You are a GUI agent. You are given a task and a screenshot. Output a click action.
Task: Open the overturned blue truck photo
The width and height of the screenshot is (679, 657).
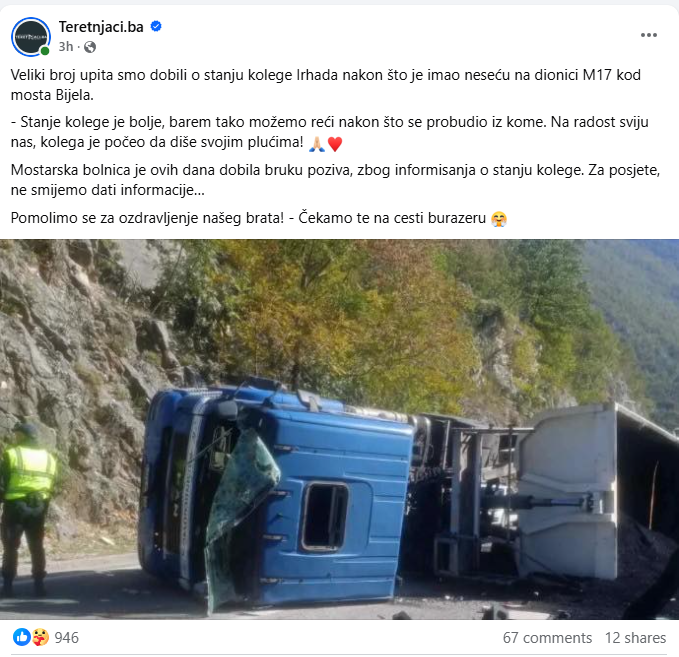click(x=340, y=429)
